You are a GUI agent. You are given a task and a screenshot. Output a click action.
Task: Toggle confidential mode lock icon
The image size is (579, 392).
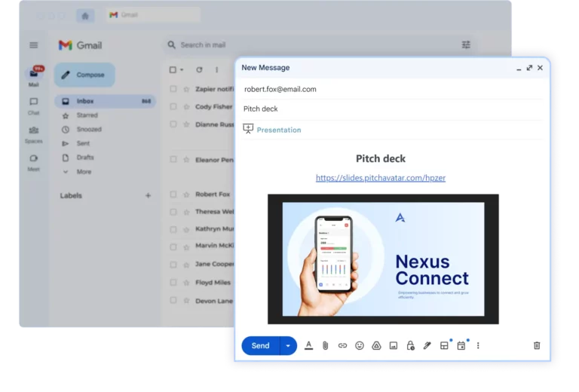410,345
